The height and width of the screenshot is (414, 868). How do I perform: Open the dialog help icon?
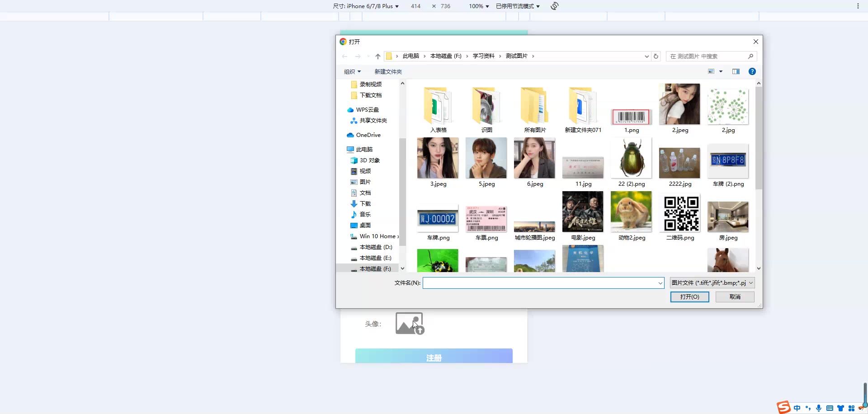point(752,71)
